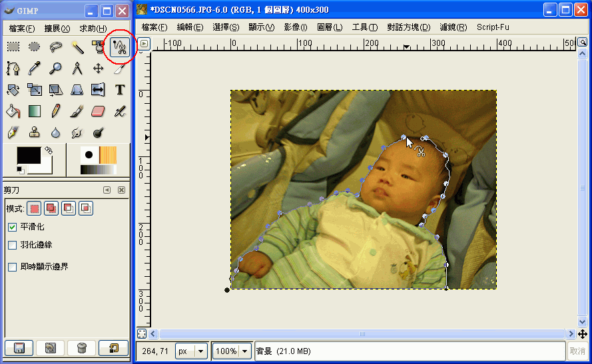Toggle Quick Mask at canvas bottom-left corner
The width and height of the screenshot is (592, 364).
[x=142, y=334]
